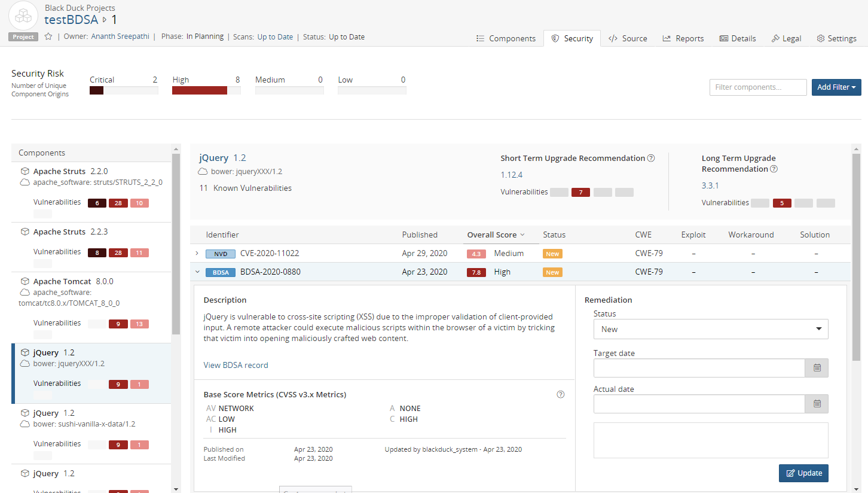This screenshot has width=868, height=493.
Task: Click the project cubes logo icon
Action: pos(23,16)
